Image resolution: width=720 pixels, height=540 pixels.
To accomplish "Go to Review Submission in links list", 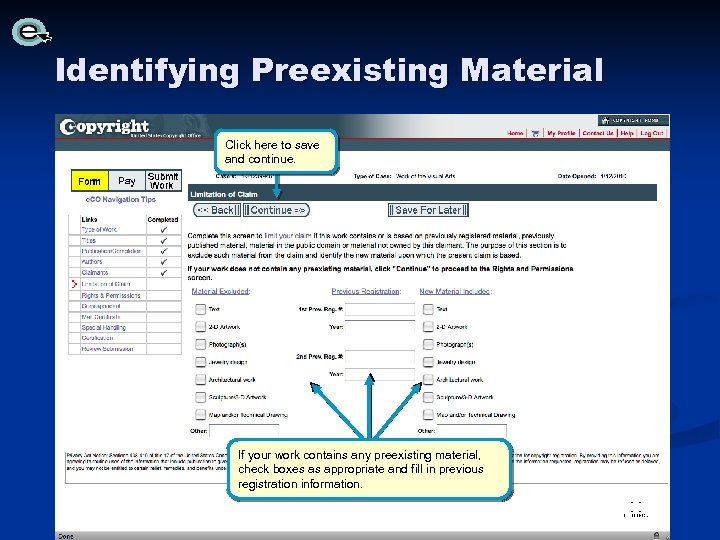I will click(x=107, y=349).
